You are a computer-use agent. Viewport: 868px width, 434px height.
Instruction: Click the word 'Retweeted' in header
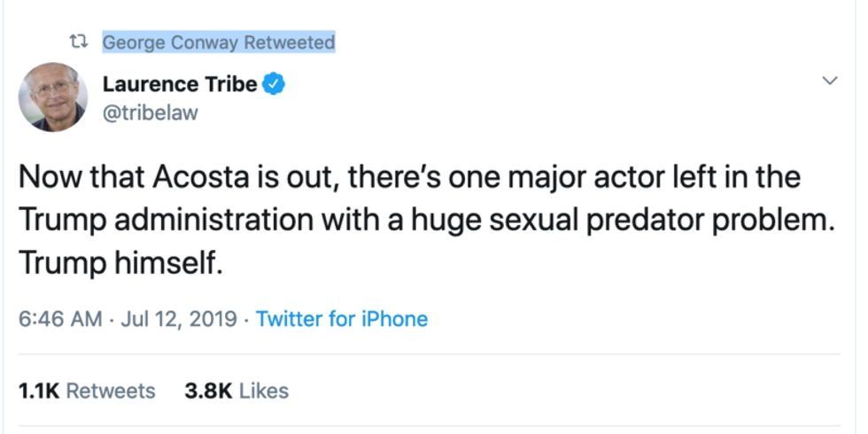[x=290, y=43]
